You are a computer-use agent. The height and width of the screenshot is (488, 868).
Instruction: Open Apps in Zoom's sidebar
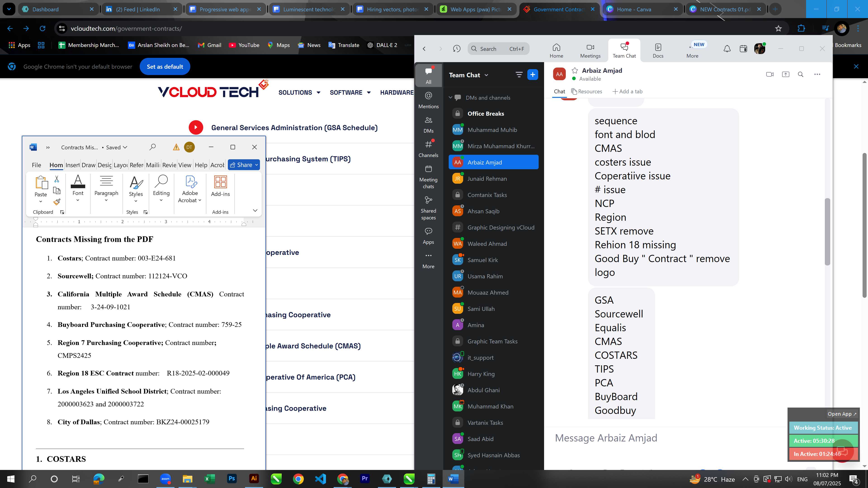tap(428, 236)
